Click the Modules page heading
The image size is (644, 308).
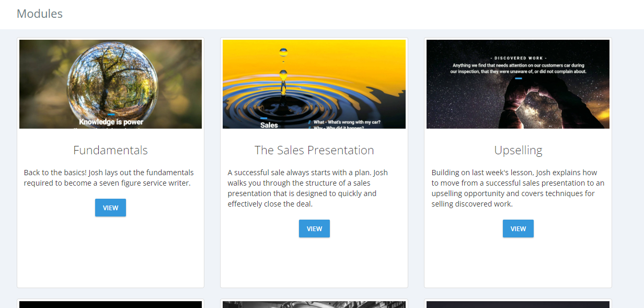[40, 14]
